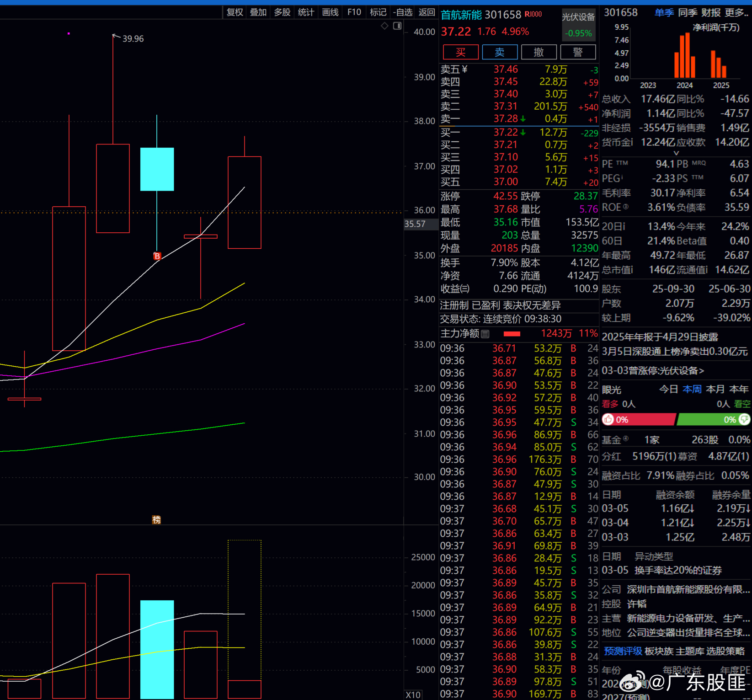Open F10 company information
Image resolution: width=752 pixels, height=700 pixels.
(354, 12)
